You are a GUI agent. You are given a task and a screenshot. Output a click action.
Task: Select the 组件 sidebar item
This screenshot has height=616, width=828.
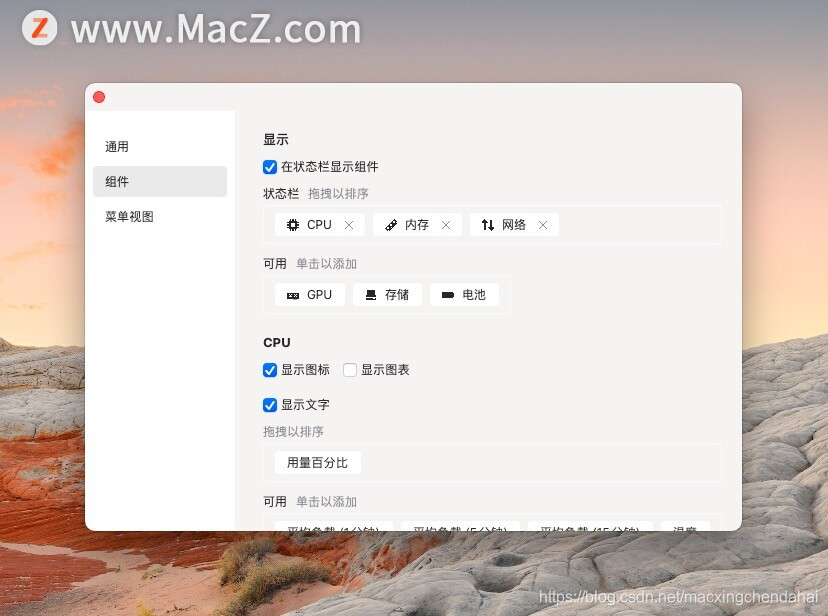[160, 182]
